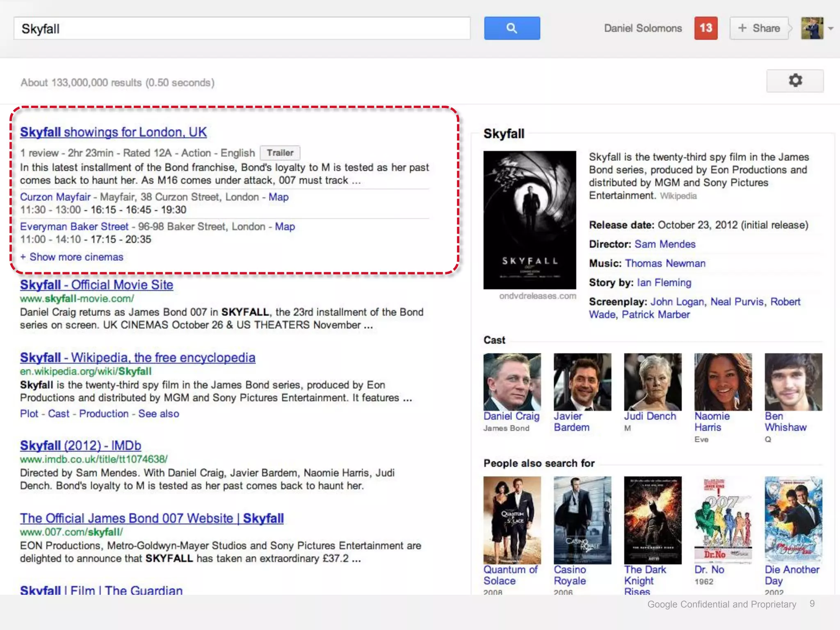840x630 pixels.
Task: Click Casino Royale poster
Action: pos(582,520)
